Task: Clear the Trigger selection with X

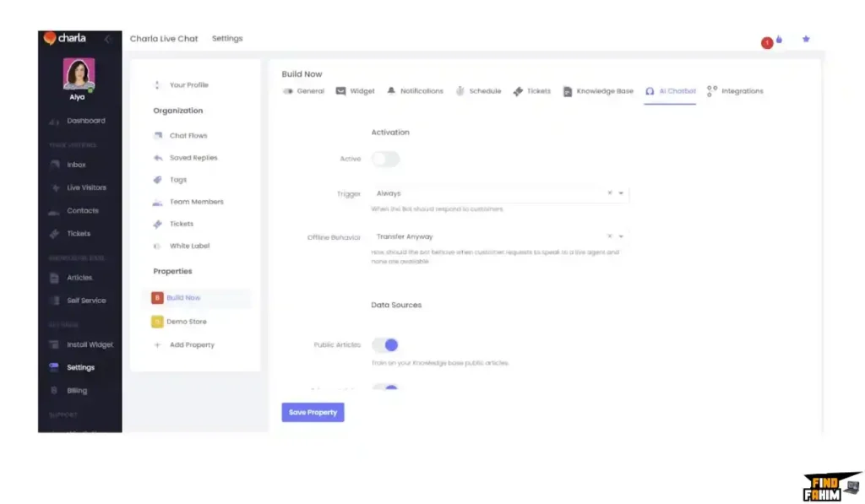Action: [x=610, y=193]
